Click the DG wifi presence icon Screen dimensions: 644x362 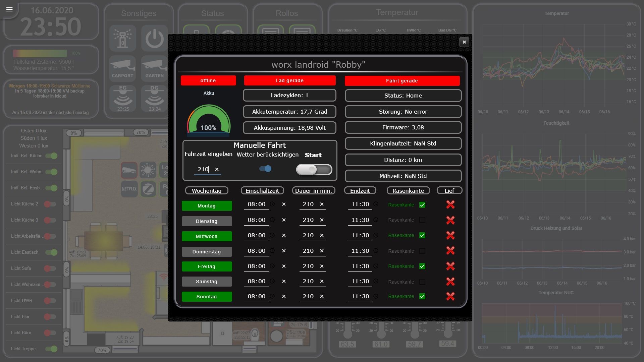154,99
